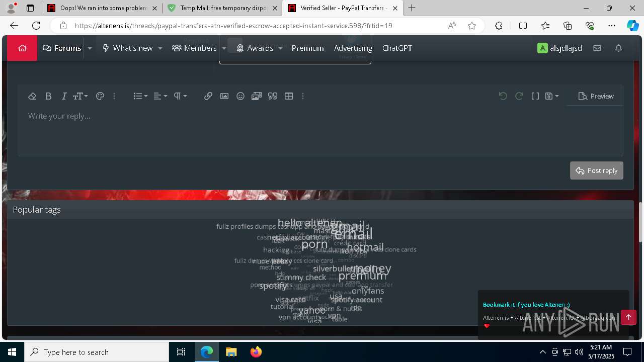Open the inbox envelope icon
The width and height of the screenshot is (644, 362).
597,48
